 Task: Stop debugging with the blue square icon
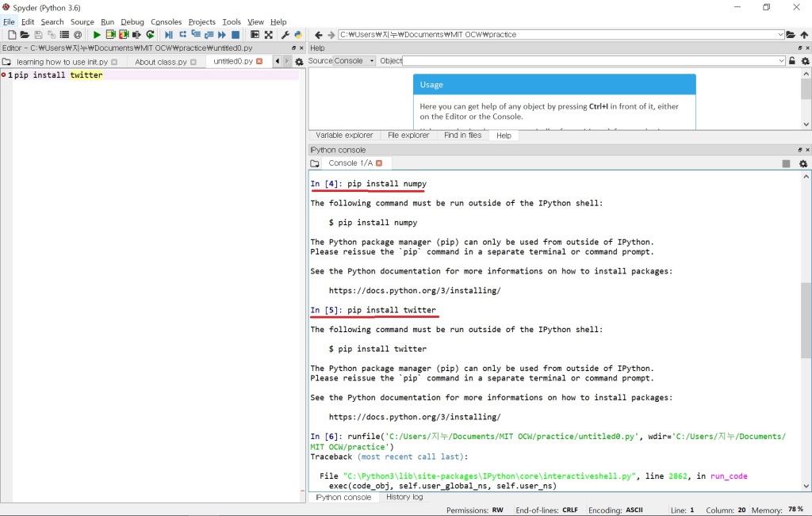point(235,35)
